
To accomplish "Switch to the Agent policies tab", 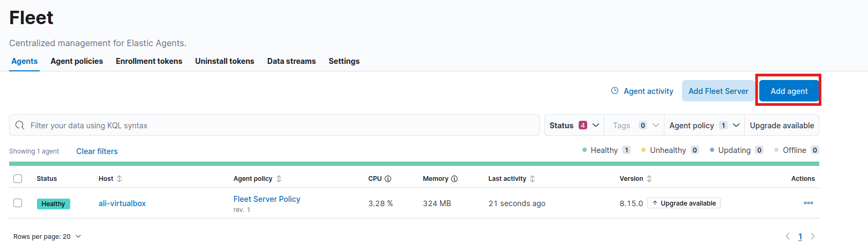I will [x=77, y=61].
